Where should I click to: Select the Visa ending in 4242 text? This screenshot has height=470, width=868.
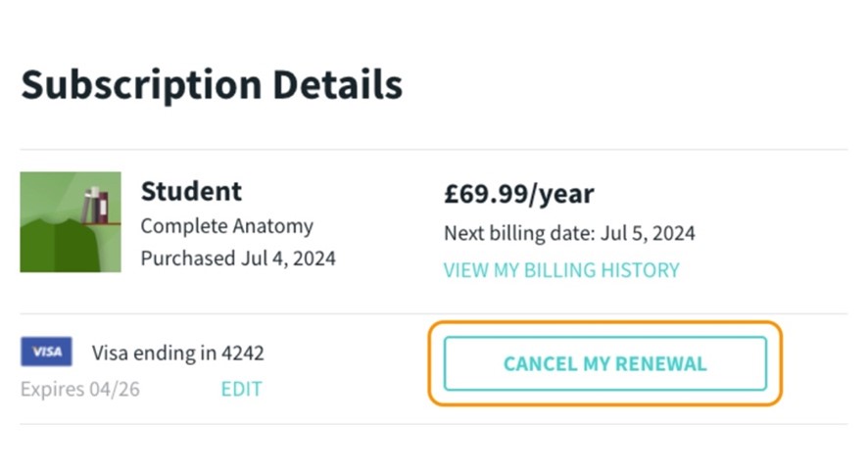coord(178,352)
